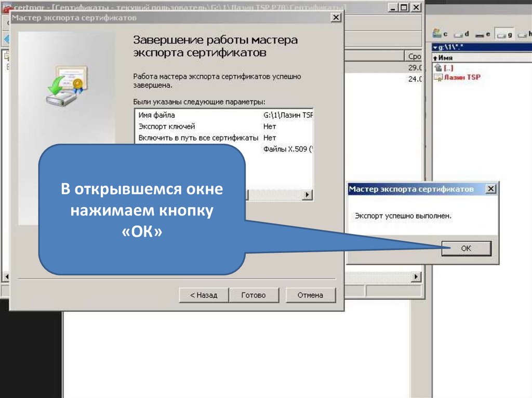Click the < Назад button
The image size is (532, 398).
tap(204, 295)
